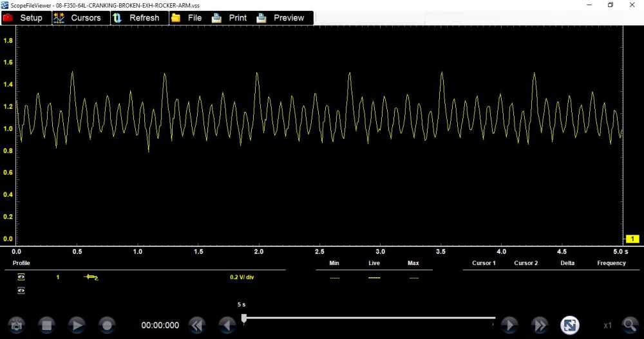The height and width of the screenshot is (339, 644).
Task: Skip back with the double-left arrow
Action: point(197,325)
